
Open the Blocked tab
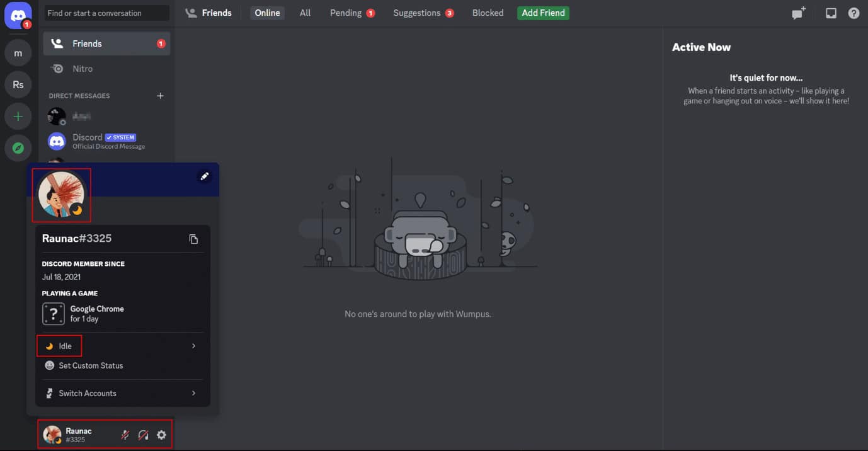click(x=487, y=13)
